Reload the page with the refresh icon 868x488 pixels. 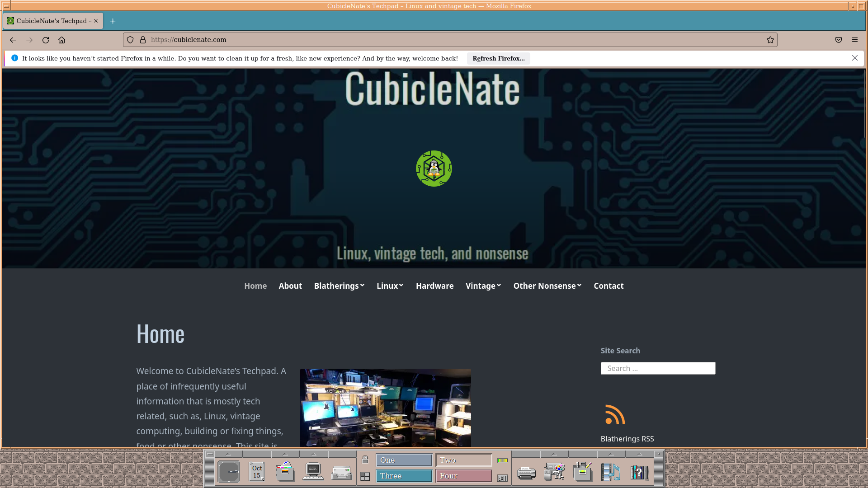(x=46, y=40)
